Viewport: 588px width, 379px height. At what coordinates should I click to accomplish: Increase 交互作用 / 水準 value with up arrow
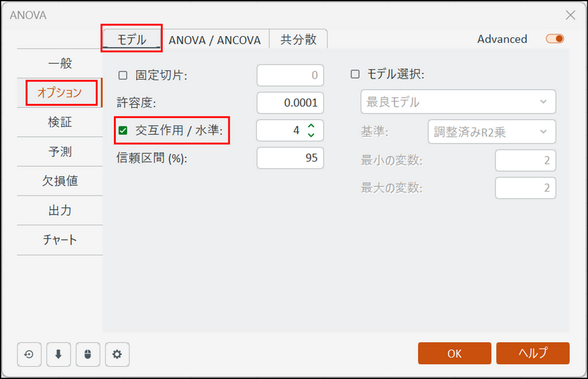click(x=311, y=126)
